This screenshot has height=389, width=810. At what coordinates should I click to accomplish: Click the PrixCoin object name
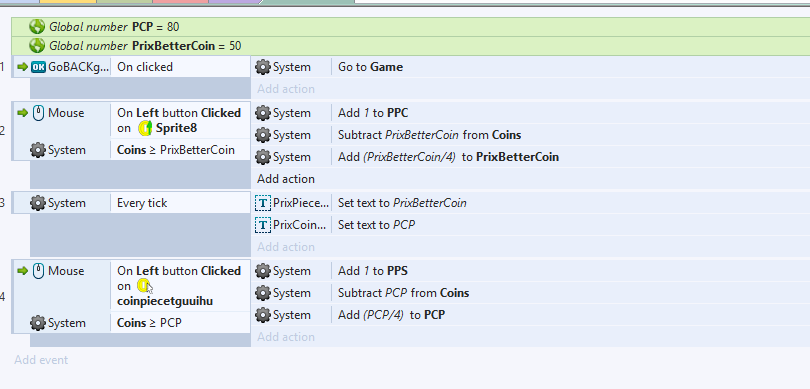(300, 225)
